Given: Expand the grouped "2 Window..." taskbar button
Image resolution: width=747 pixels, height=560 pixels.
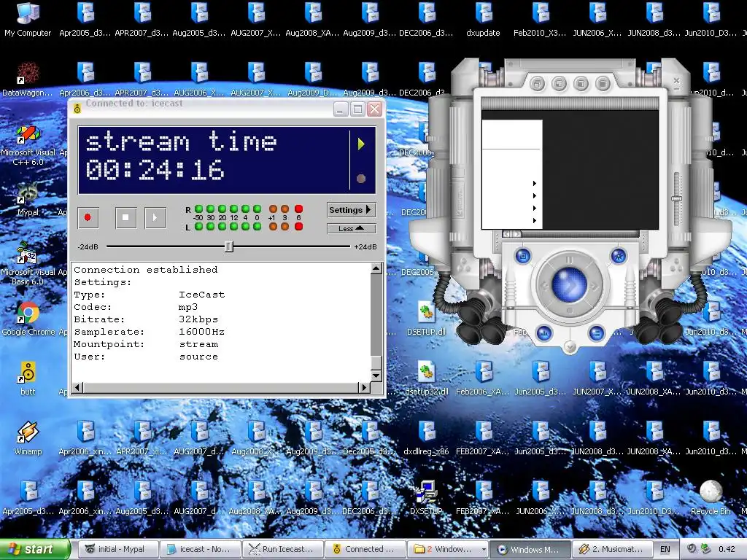Looking at the screenshot, I should pyautogui.click(x=447, y=549).
